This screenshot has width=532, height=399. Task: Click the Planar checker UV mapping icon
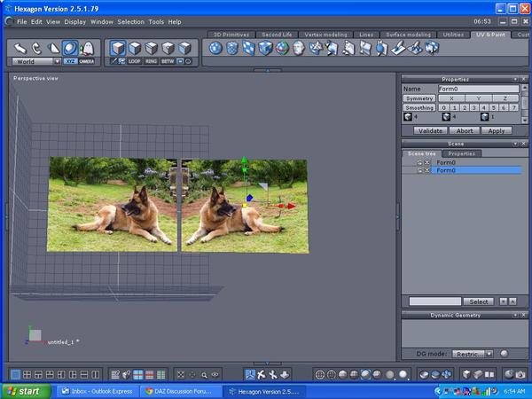tap(248, 48)
